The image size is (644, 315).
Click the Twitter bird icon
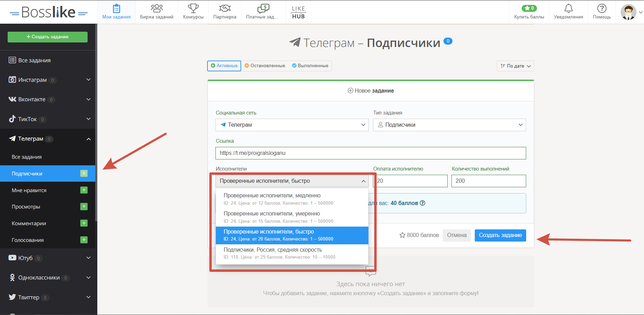[x=12, y=297]
